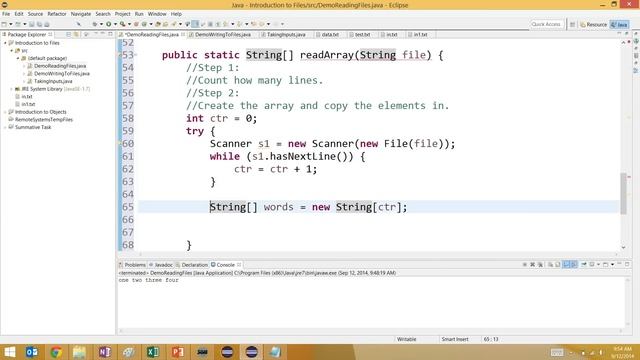Click the Save icon in toolbar
This screenshot has width=640, height=360.
pyautogui.click(x=31, y=24)
